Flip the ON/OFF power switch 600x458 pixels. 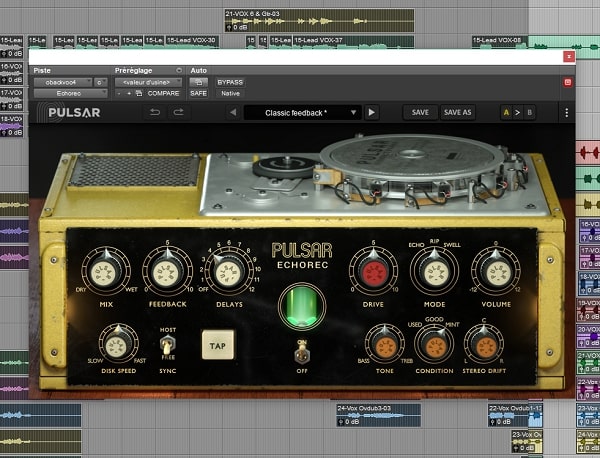point(299,349)
